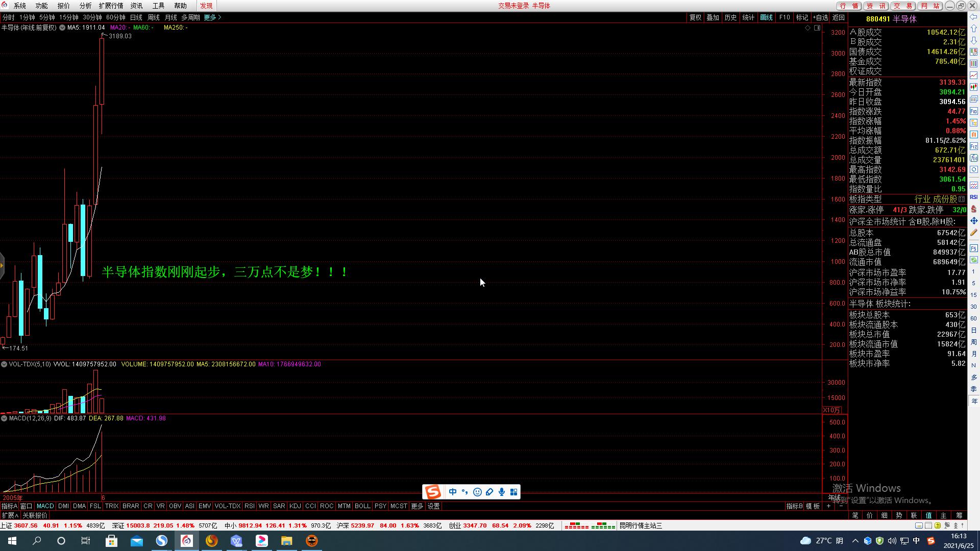Open the candlestick chart sidebar icon

(974, 87)
